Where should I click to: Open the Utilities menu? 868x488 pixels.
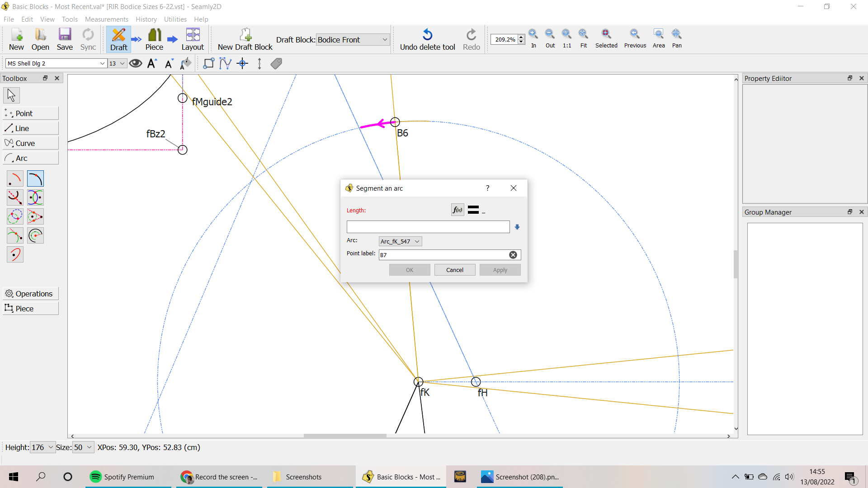tap(175, 19)
